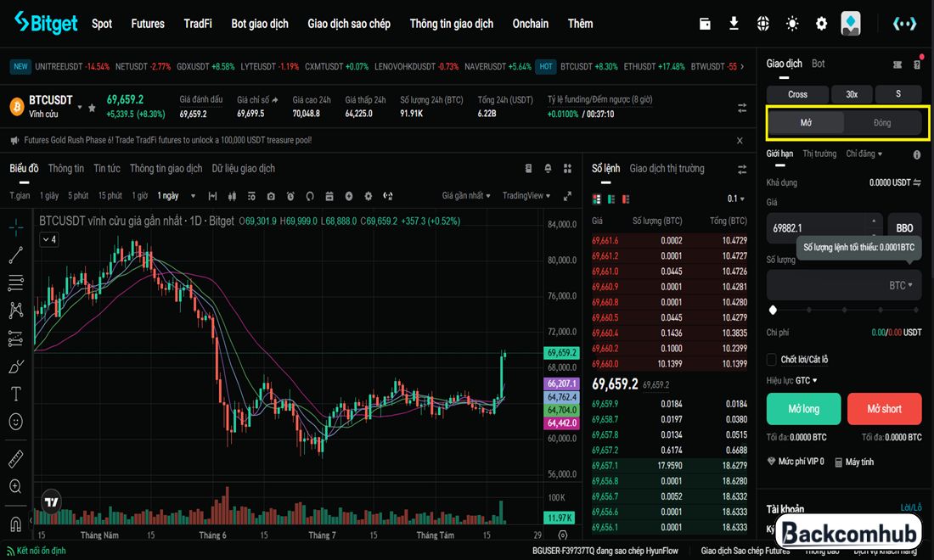
Task: Click the Mở long button
Action: point(803,409)
